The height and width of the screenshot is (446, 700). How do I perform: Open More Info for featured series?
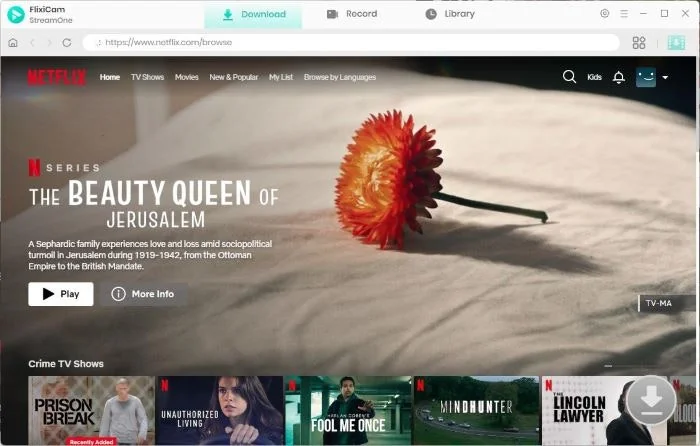(143, 294)
